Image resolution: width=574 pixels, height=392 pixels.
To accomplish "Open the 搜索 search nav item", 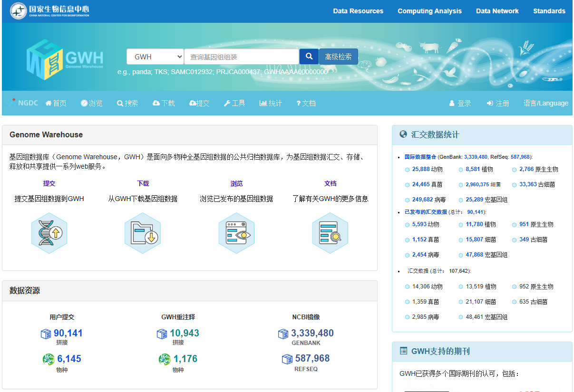I will (x=127, y=103).
